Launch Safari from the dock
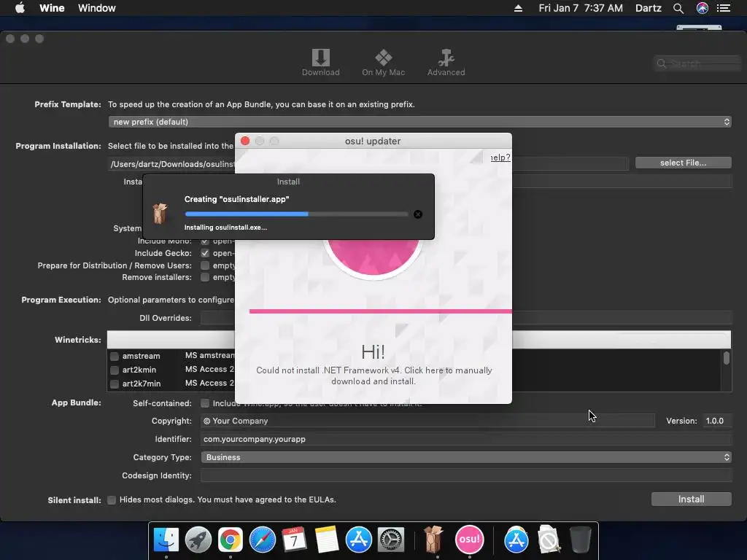The image size is (747, 560). (x=263, y=540)
